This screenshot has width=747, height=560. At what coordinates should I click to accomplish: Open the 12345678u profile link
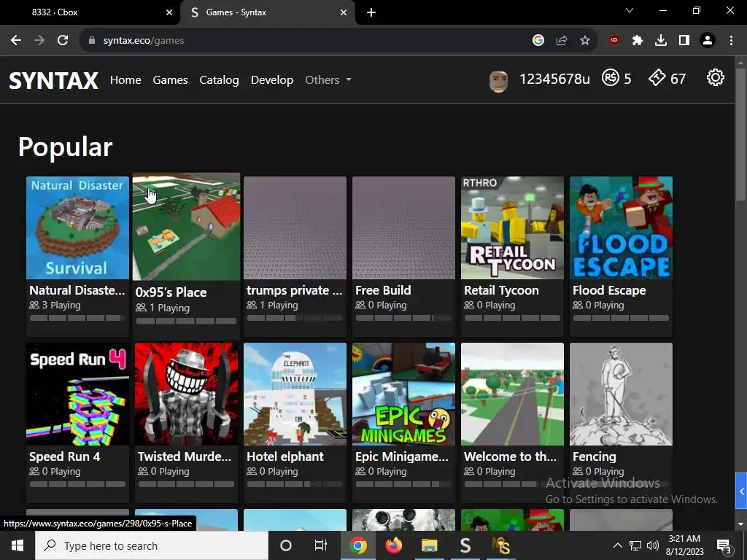(554, 79)
